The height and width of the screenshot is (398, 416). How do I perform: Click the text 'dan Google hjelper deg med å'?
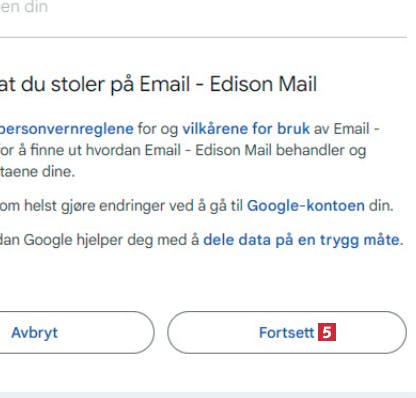coord(99,240)
